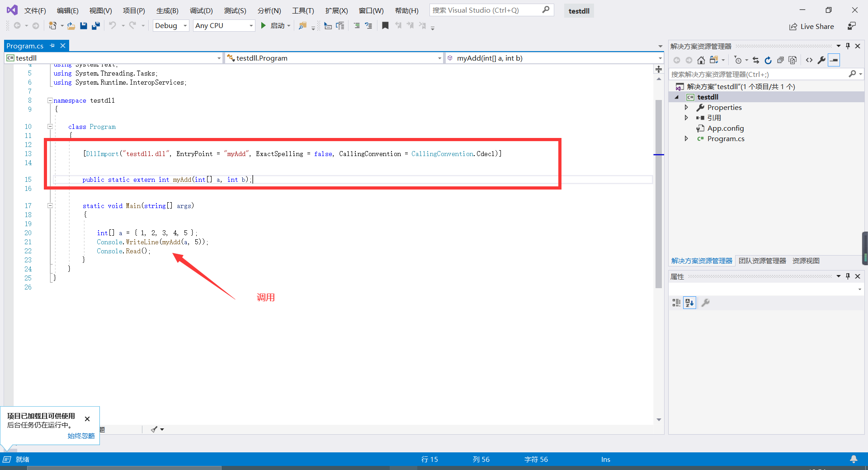
Task: Save the current file with disk icon
Action: pyautogui.click(x=83, y=26)
